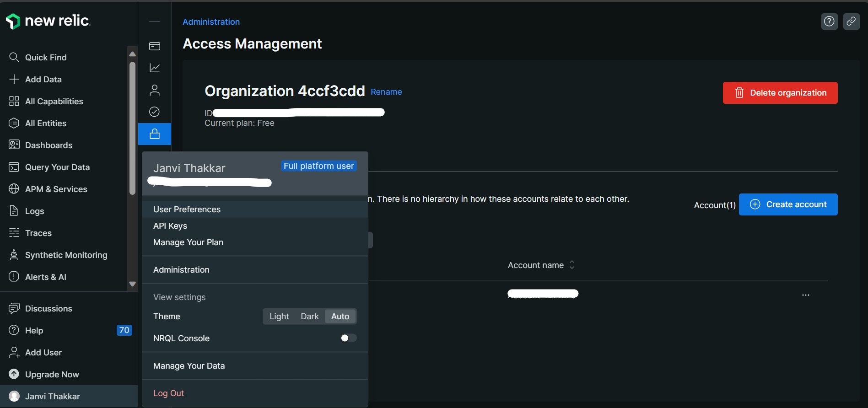The width and height of the screenshot is (868, 408).
Task: Click the Rename organization link
Action: pos(386,92)
